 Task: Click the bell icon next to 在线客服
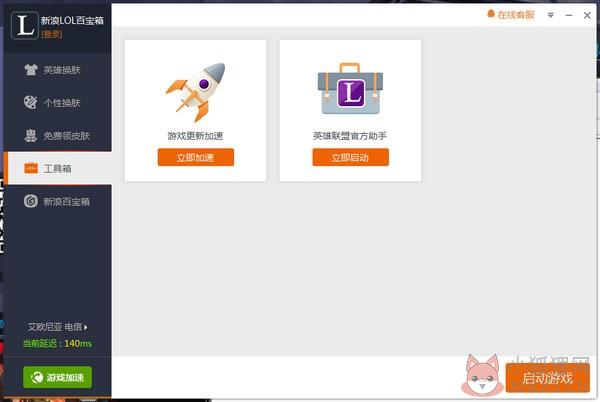[x=491, y=14]
